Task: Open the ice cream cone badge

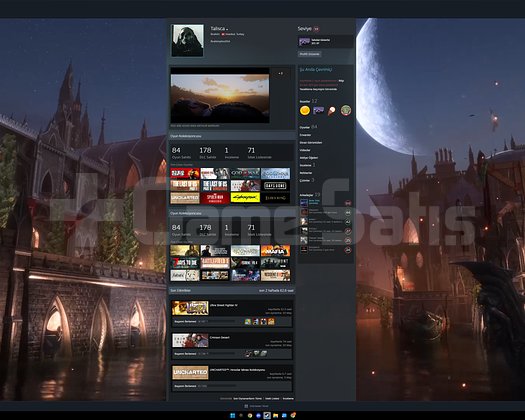Action: 331,111
